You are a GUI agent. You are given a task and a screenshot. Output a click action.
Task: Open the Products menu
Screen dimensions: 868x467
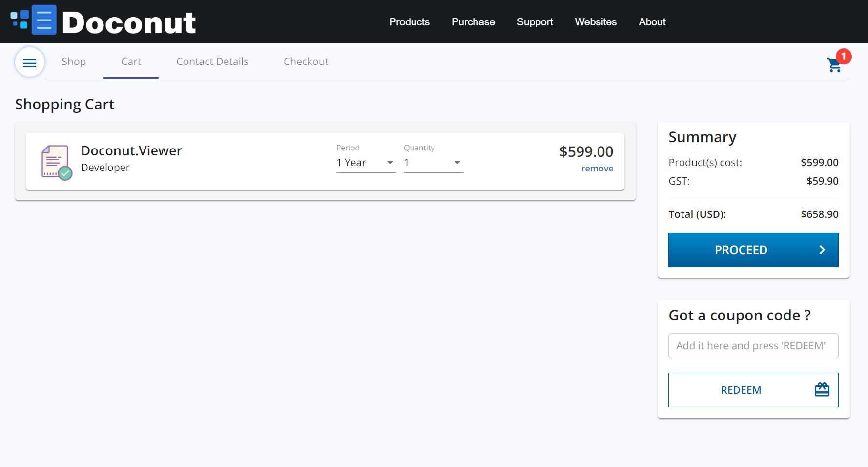(x=409, y=22)
